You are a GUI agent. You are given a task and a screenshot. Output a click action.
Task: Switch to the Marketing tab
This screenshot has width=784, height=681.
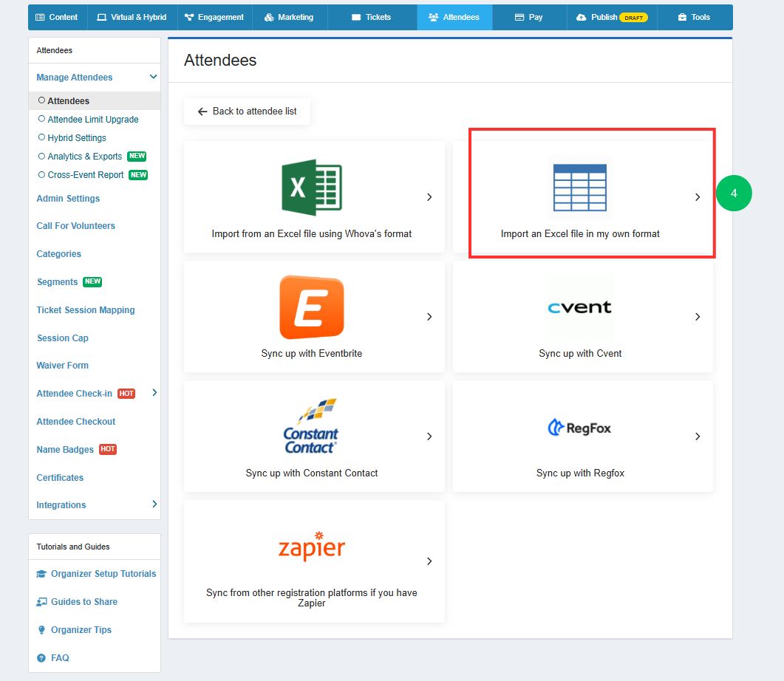[x=290, y=17]
